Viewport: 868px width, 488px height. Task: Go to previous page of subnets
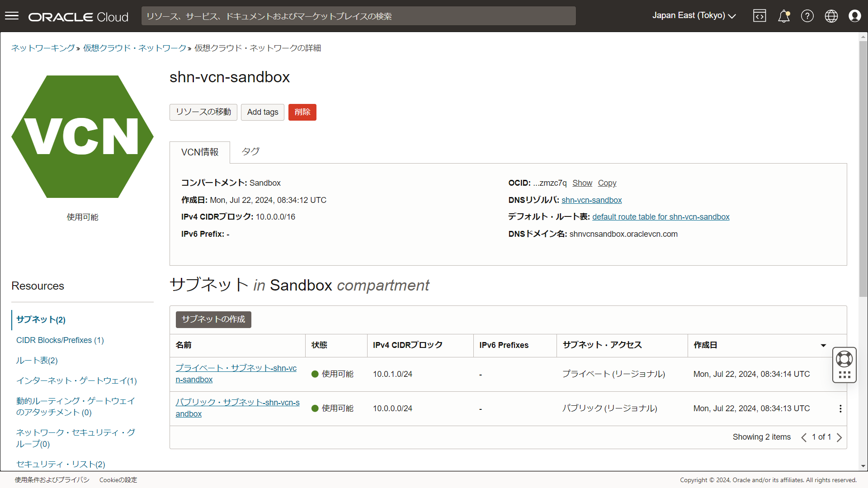(x=804, y=437)
